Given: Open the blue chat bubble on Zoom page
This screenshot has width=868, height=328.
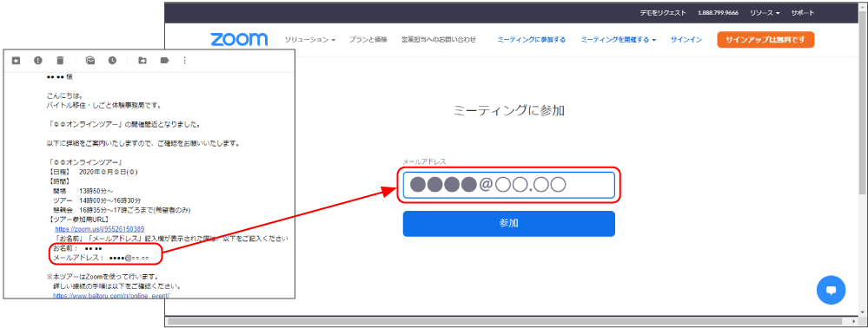Looking at the screenshot, I should pyautogui.click(x=831, y=290).
